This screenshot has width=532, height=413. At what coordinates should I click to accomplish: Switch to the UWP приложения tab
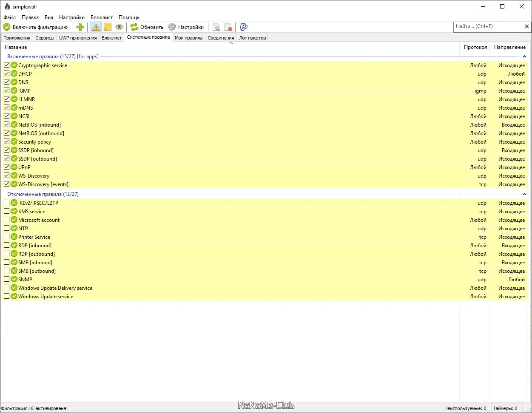(x=78, y=38)
